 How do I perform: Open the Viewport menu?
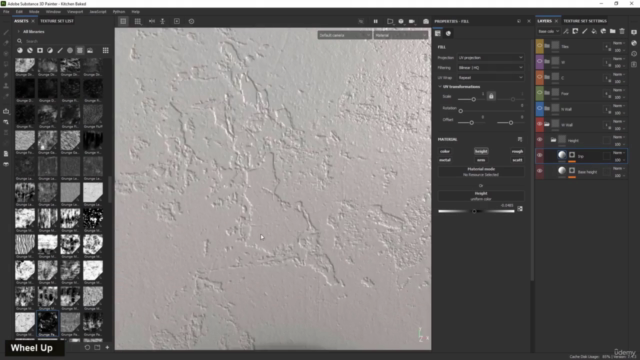click(x=75, y=12)
